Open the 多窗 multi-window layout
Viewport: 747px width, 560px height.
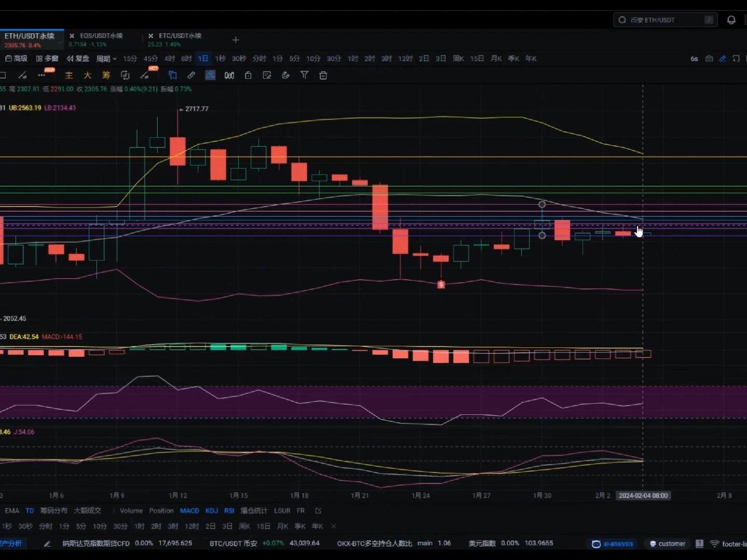[x=47, y=59]
